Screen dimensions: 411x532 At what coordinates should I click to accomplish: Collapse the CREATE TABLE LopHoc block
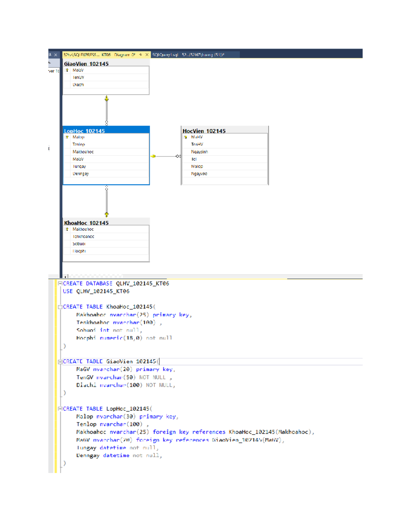click(60, 409)
